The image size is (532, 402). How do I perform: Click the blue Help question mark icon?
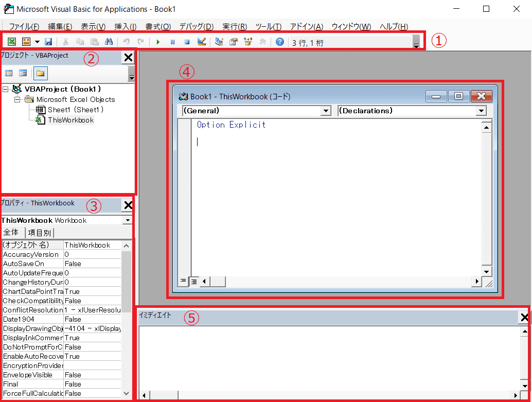tap(279, 42)
